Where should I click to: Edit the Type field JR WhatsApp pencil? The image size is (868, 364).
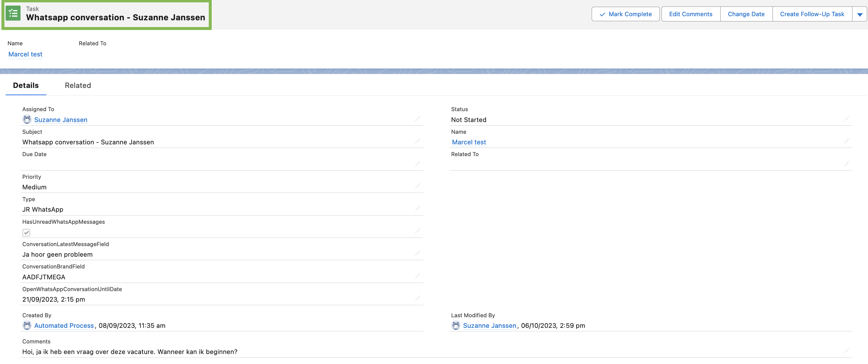418,208
